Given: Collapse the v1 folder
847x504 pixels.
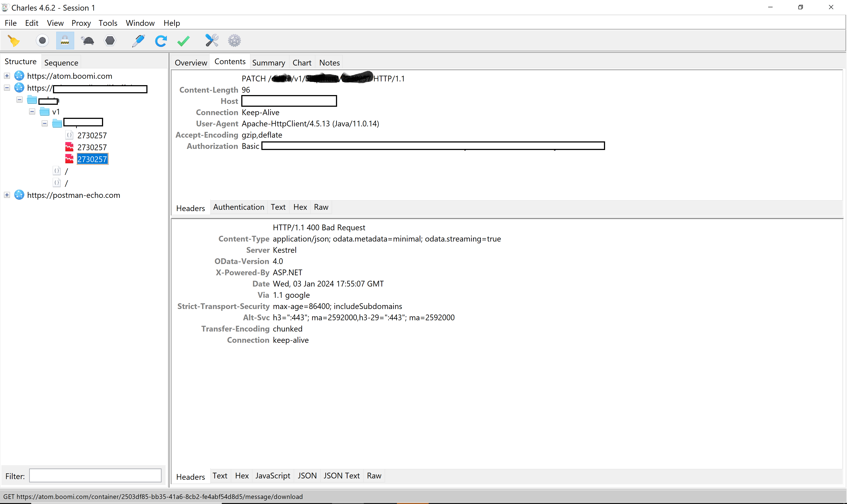Looking at the screenshot, I should (x=32, y=111).
